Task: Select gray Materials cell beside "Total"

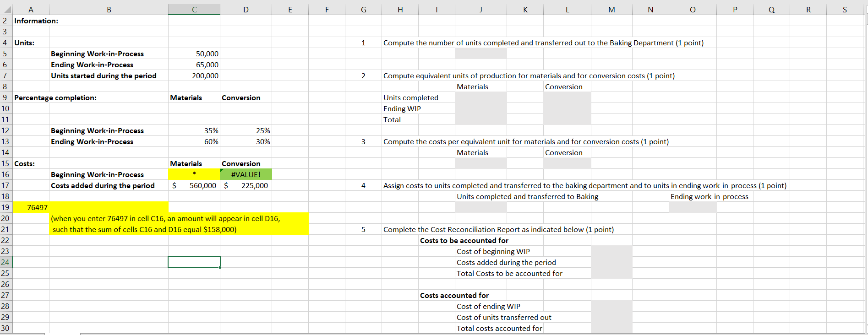Action: point(480,119)
